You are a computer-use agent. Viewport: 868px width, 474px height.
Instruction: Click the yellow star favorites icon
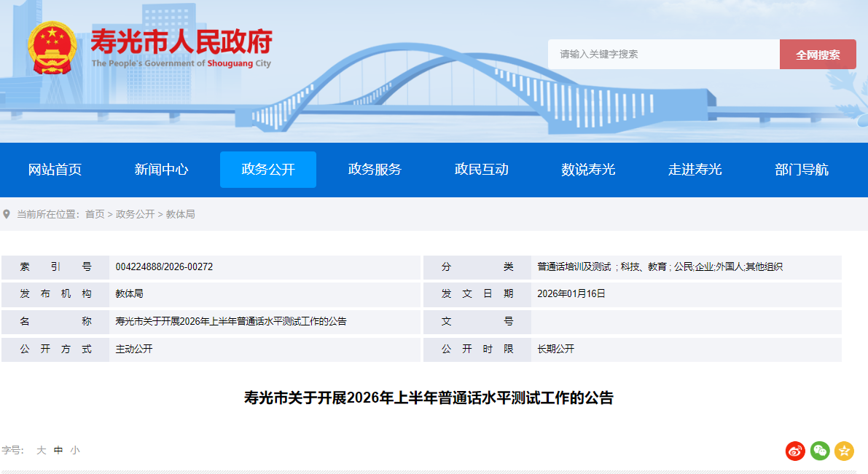point(844,451)
